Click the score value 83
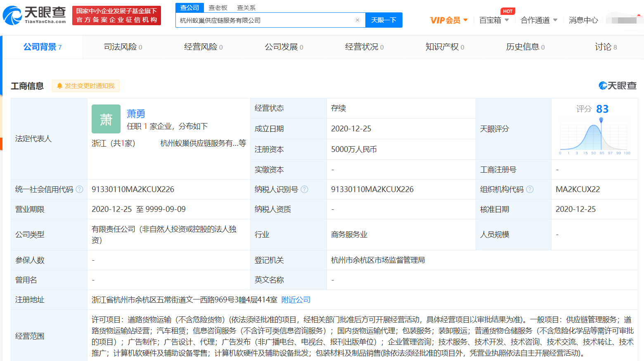Image resolution: width=644 pixels, height=361 pixels. point(602,109)
